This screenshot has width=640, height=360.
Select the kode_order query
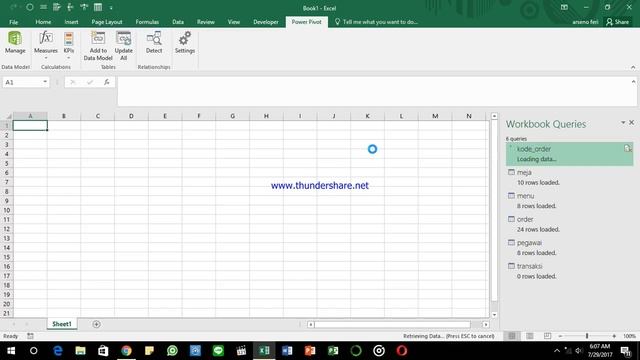coord(569,154)
